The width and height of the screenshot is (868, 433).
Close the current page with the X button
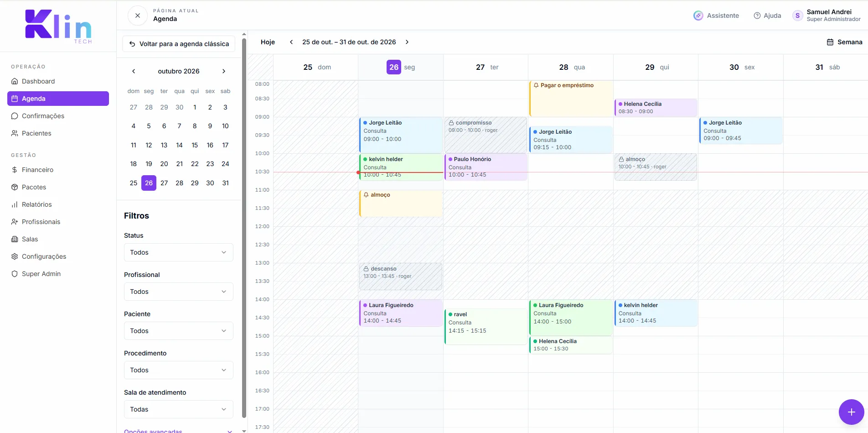[138, 16]
